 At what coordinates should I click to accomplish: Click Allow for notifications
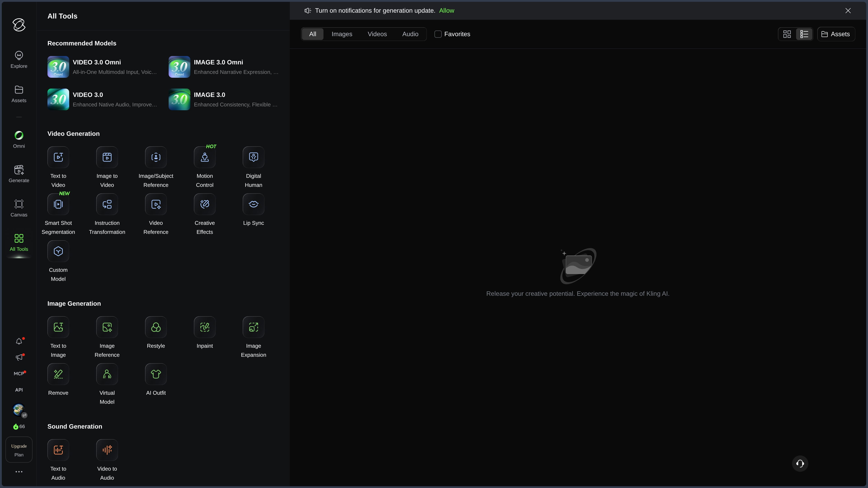tap(446, 10)
